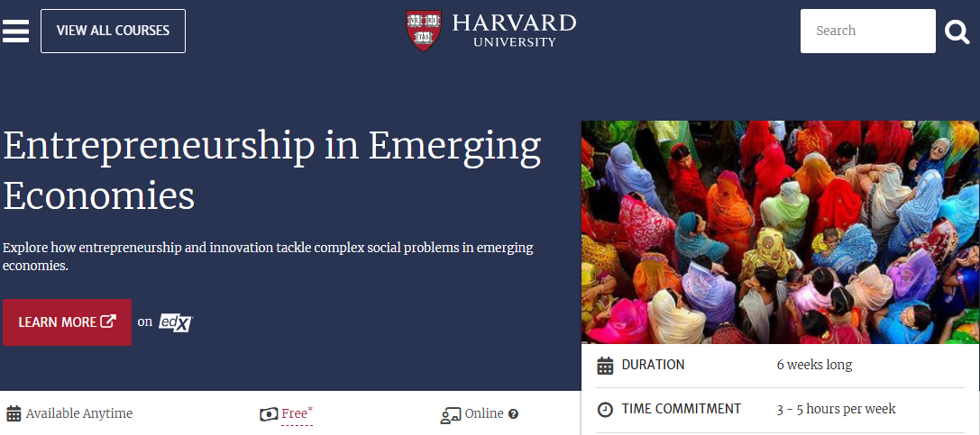Click the Harvard shield logo
The width and height of the screenshot is (980, 435).
pyautogui.click(x=424, y=30)
